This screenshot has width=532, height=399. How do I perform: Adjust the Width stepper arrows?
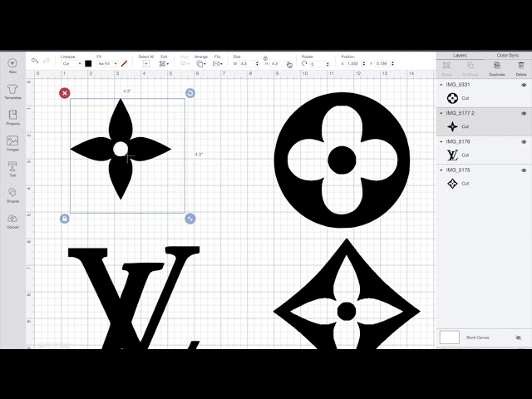click(x=257, y=64)
